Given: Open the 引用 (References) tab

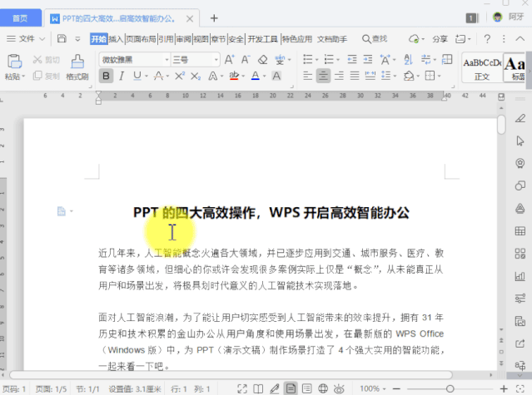Looking at the screenshot, I should [167, 39].
